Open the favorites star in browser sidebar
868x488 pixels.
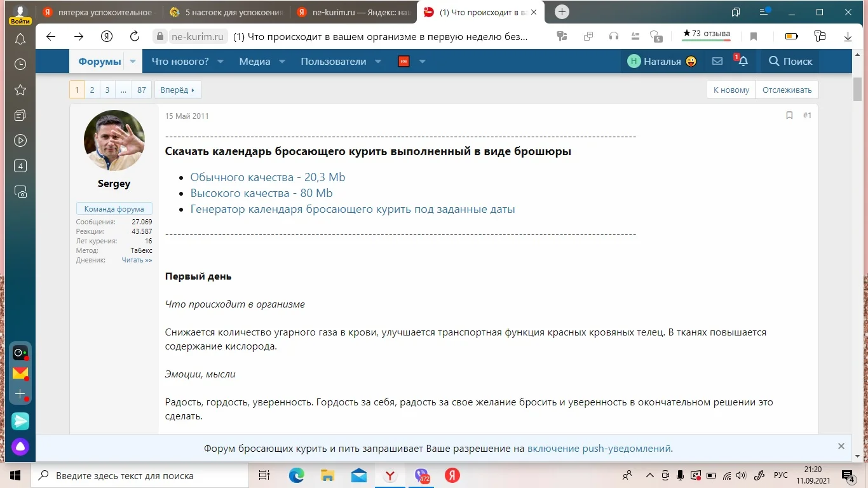click(x=20, y=90)
